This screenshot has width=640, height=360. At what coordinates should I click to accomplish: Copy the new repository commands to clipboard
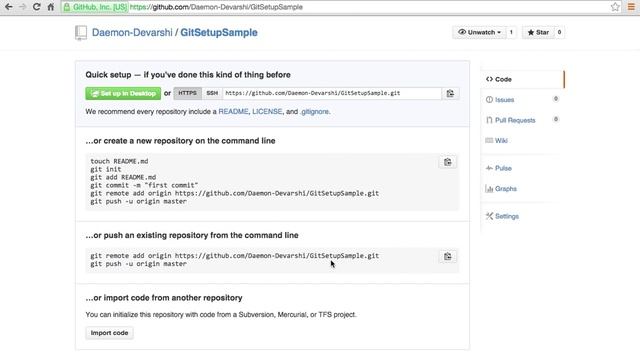click(448, 162)
